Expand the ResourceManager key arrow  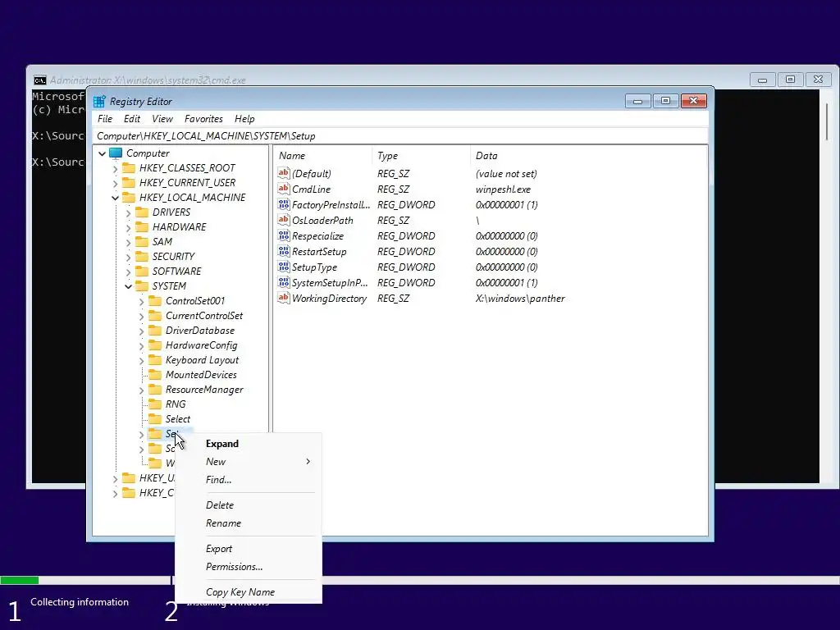pyautogui.click(x=141, y=390)
